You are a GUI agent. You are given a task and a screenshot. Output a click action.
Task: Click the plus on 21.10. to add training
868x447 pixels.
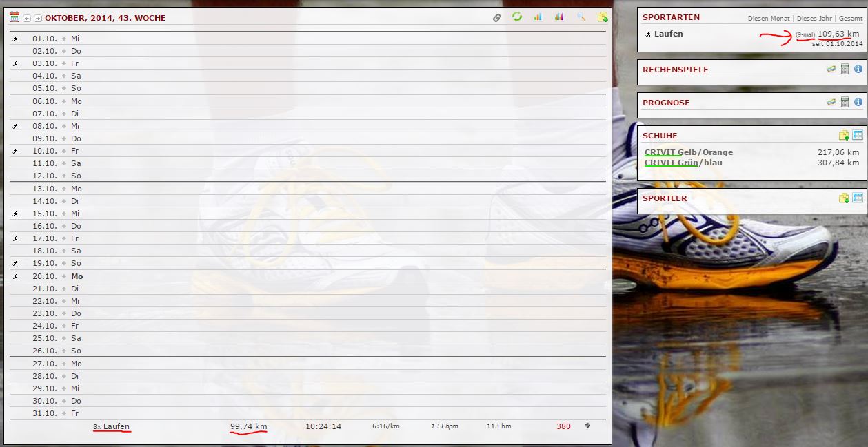pos(64,289)
